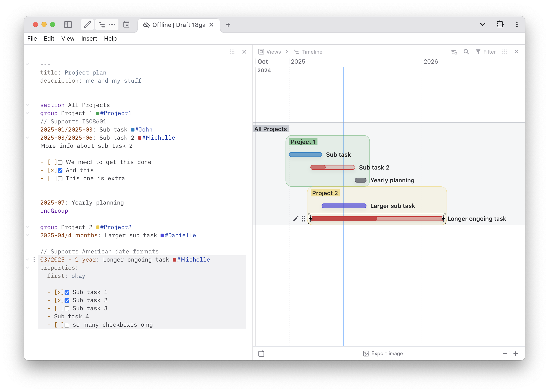Open the calendar icon in toolbar
The image size is (549, 392).
click(126, 25)
